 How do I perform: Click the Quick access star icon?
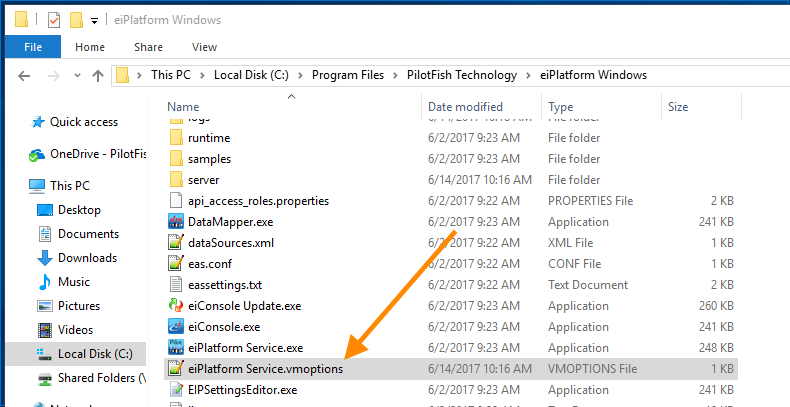[37, 122]
